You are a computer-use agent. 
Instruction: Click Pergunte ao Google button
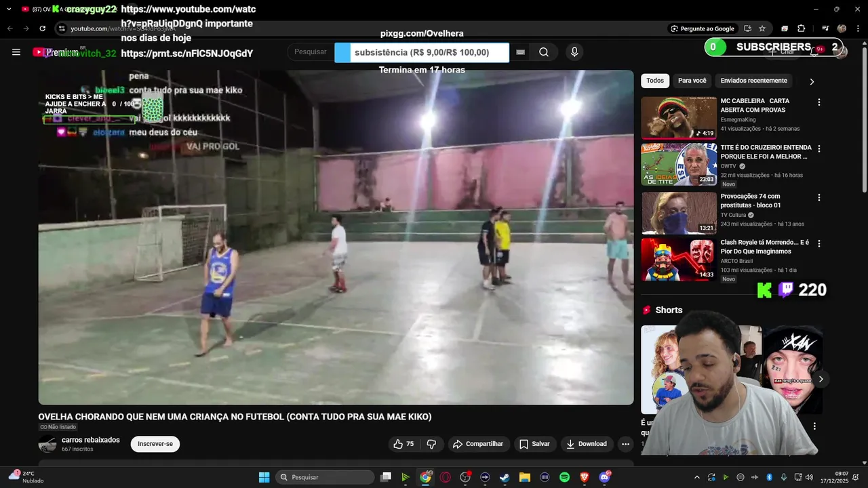tap(703, 28)
